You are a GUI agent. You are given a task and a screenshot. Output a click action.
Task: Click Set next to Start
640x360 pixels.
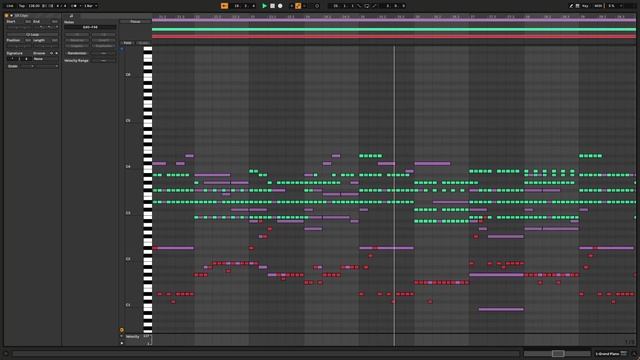point(28,21)
